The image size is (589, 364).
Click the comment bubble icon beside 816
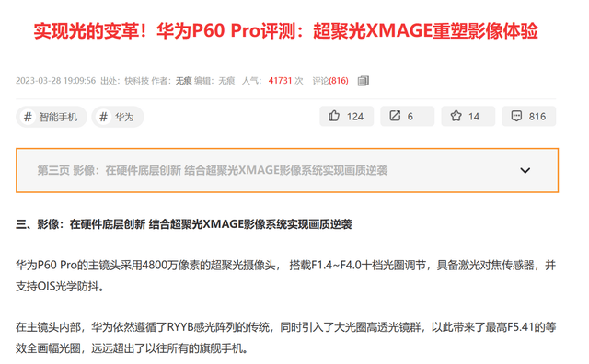(516, 116)
